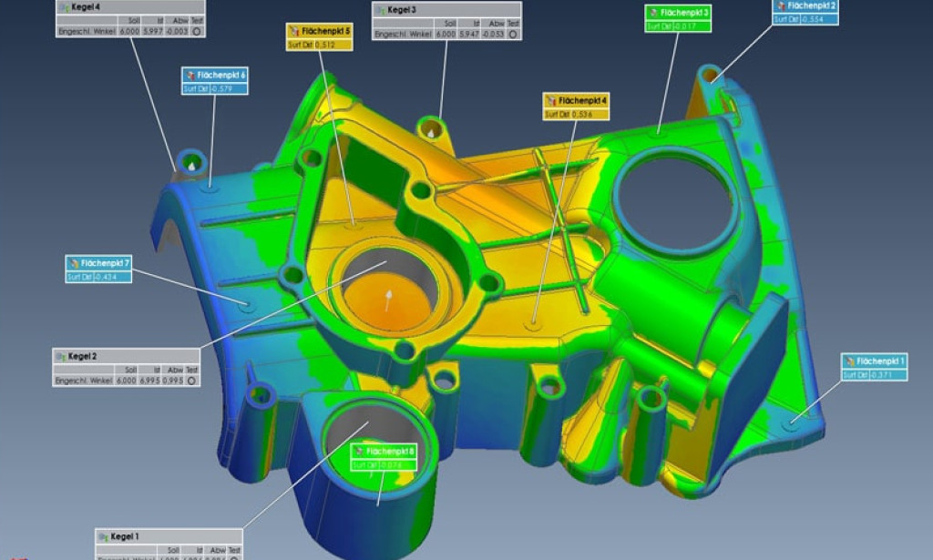
Task: Select the Kegel 1 label title
Action: tap(125, 537)
